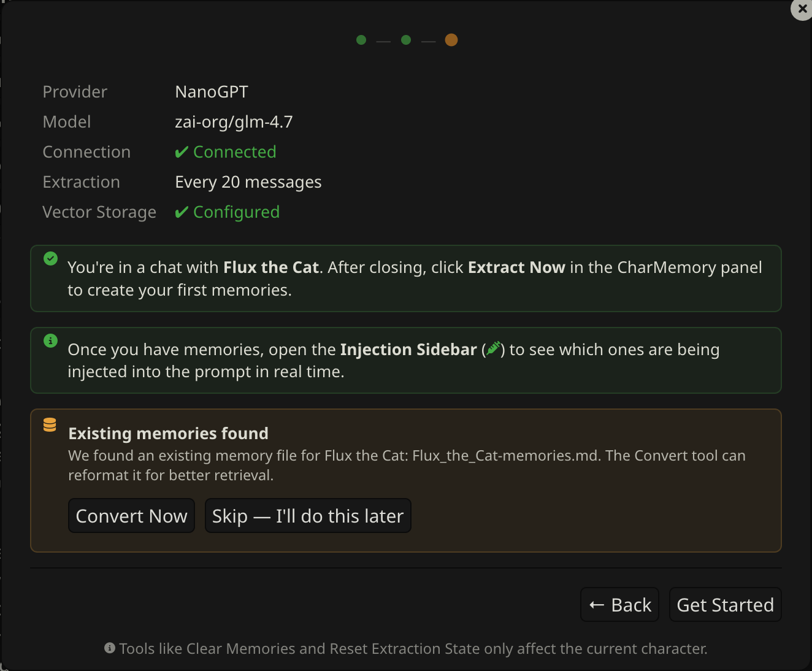This screenshot has height=671, width=812.
Task: Click the Every 20 messages extraction value
Action: pyautogui.click(x=248, y=182)
